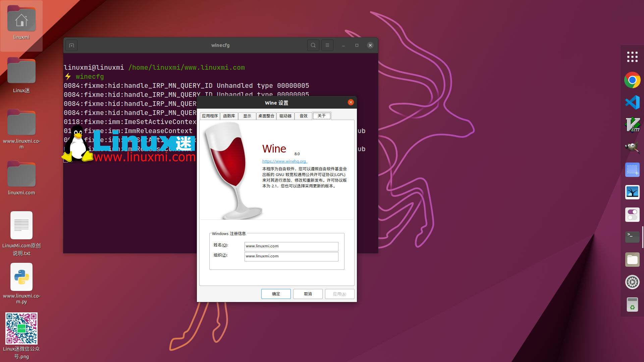Screen dimensions: 644x362
Task: Launch Visual Studio Code from dock
Action: pyautogui.click(x=632, y=102)
